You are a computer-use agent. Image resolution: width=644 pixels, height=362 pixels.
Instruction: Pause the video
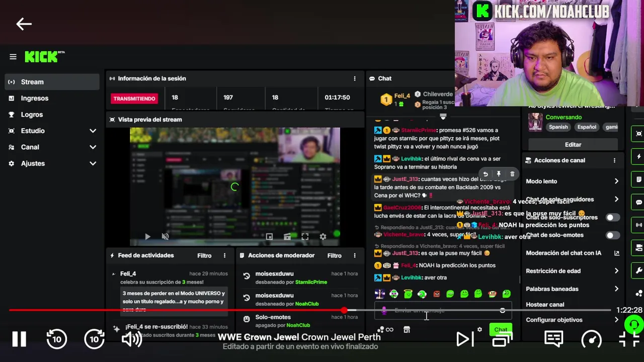pos(19,340)
